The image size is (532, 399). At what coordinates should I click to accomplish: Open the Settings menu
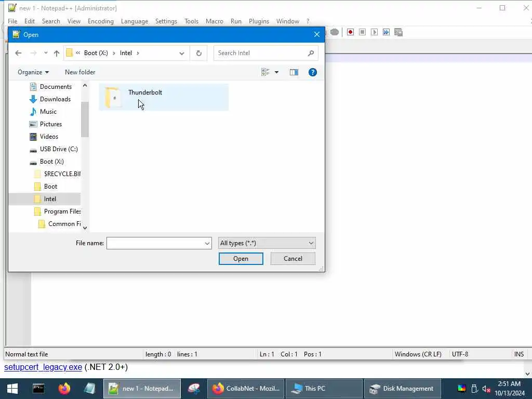(166, 21)
